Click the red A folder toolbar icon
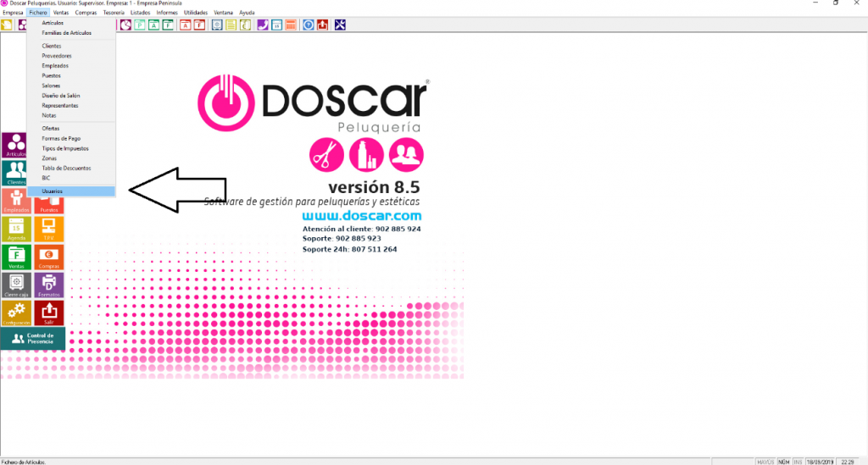The width and height of the screenshot is (868, 465). coord(185,25)
